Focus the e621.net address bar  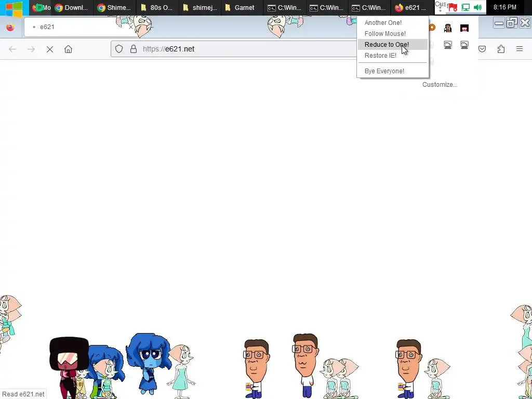[x=234, y=49]
